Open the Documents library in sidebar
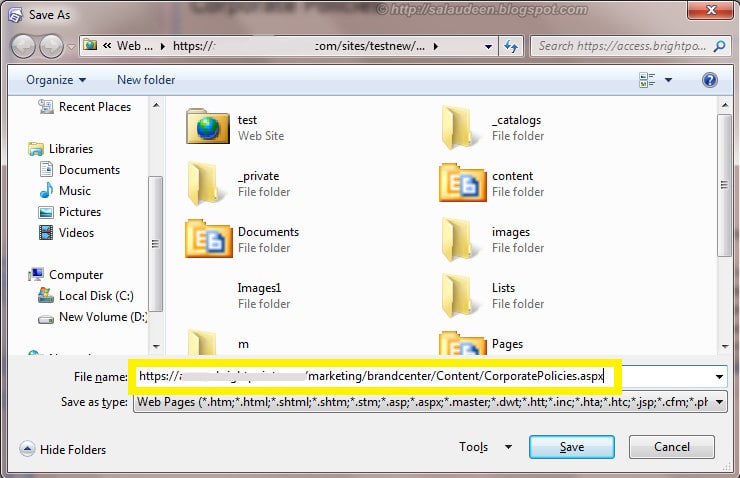Image resolution: width=740 pixels, height=478 pixels. (x=80, y=169)
